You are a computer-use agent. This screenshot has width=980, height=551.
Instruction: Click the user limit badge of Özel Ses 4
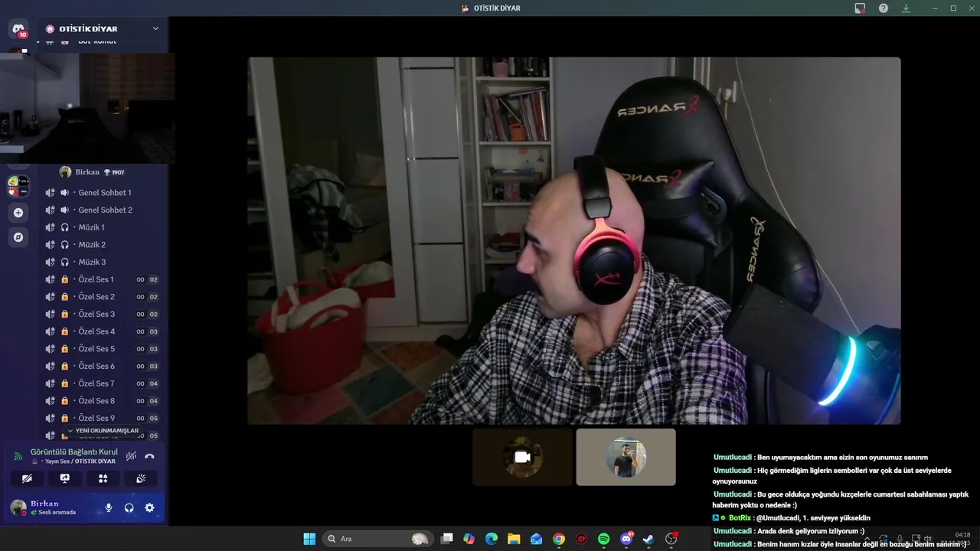tap(147, 331)
